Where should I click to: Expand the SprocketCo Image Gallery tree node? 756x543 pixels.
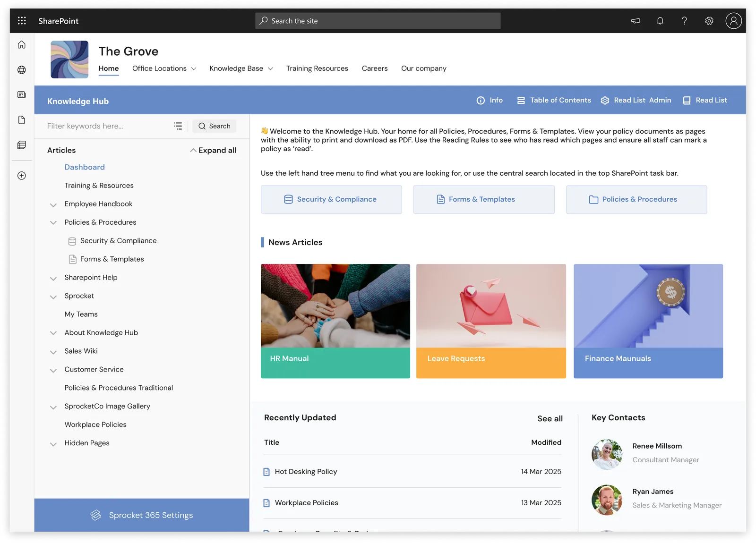(x=53, y=407)
